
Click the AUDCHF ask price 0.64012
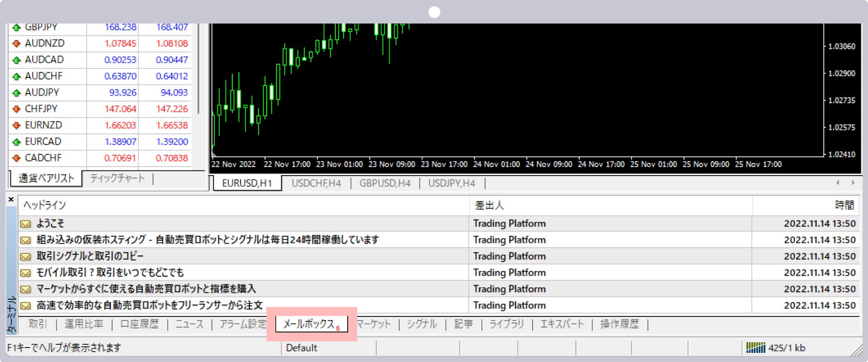pos(172,76)
